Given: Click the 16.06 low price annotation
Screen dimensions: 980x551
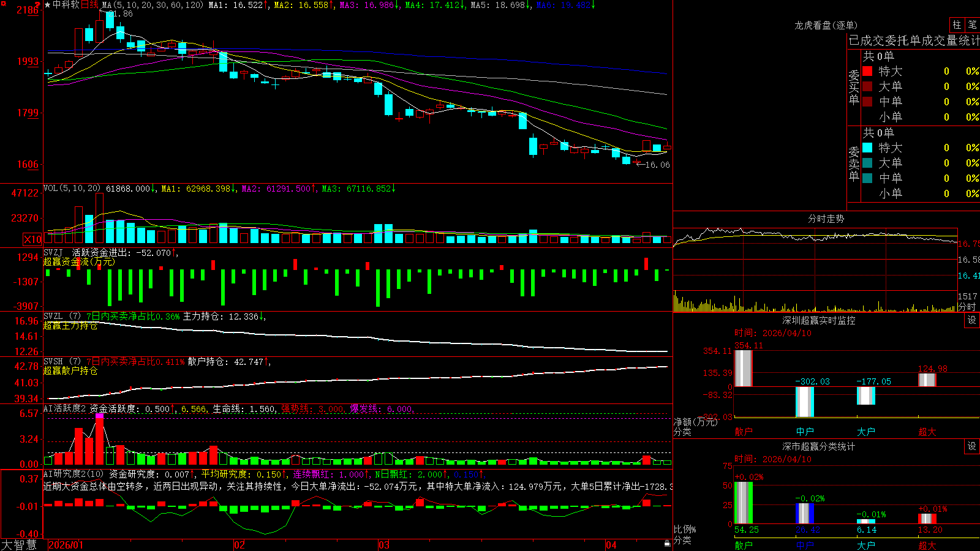Looking at the screenshot, I should (657, 165).
